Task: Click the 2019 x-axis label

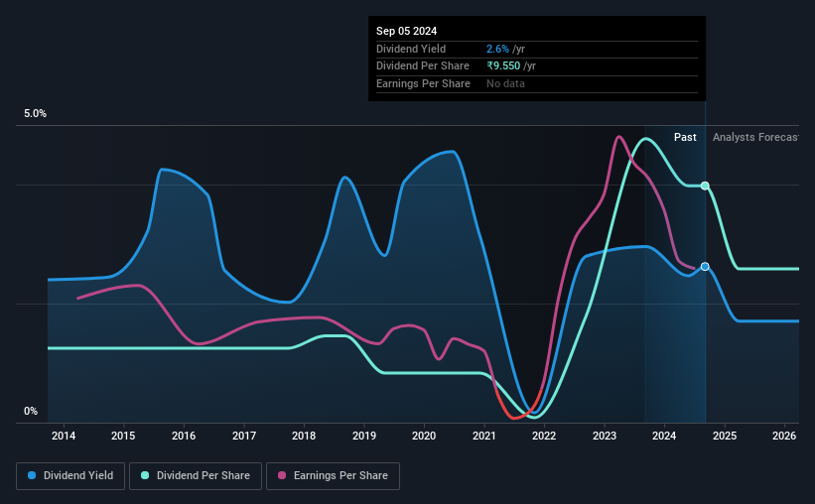Action: click(364, 436)
